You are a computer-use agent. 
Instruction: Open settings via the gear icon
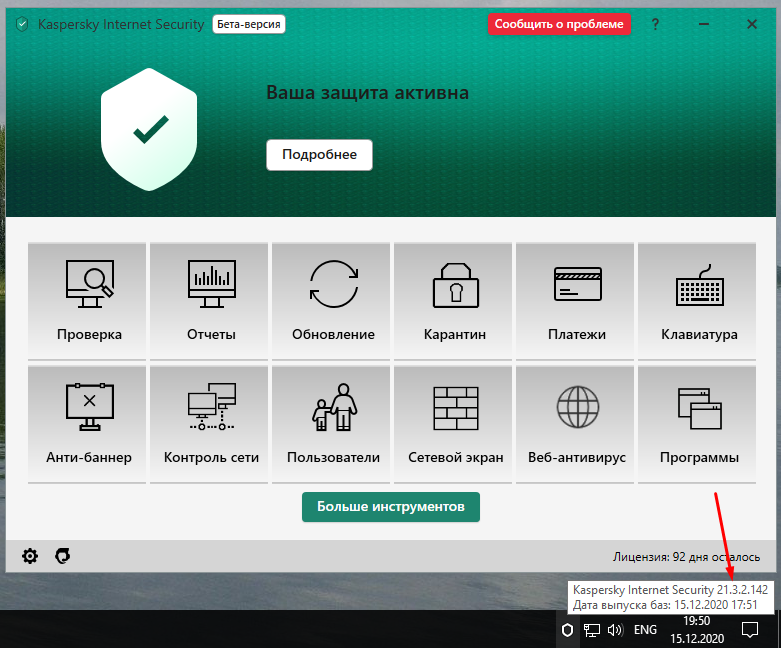click(30, 556)
